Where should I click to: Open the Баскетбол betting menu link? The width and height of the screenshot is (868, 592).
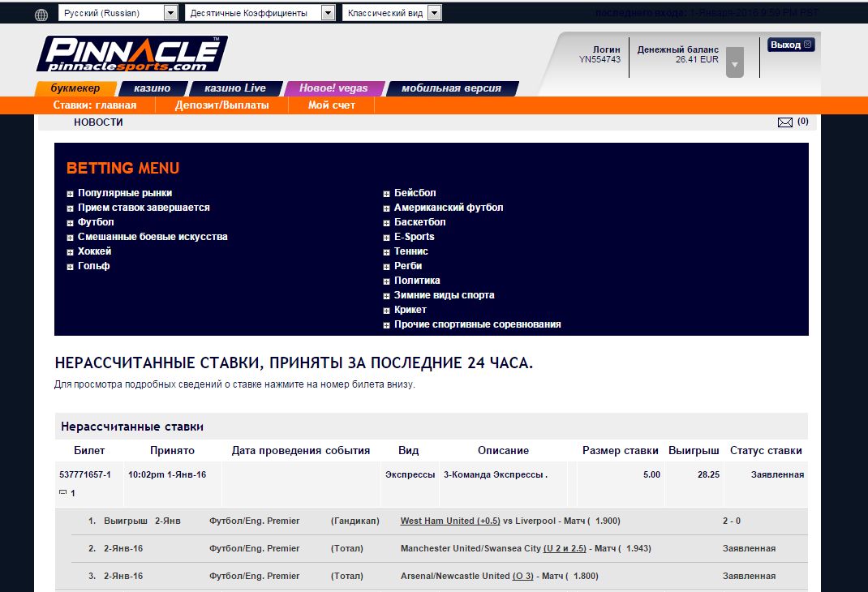point(419,222)
